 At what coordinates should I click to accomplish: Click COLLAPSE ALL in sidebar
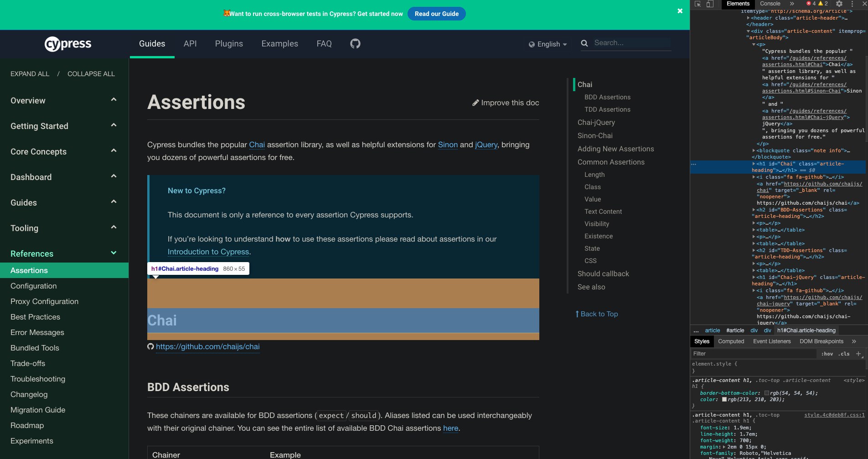[x=91, y=74]
